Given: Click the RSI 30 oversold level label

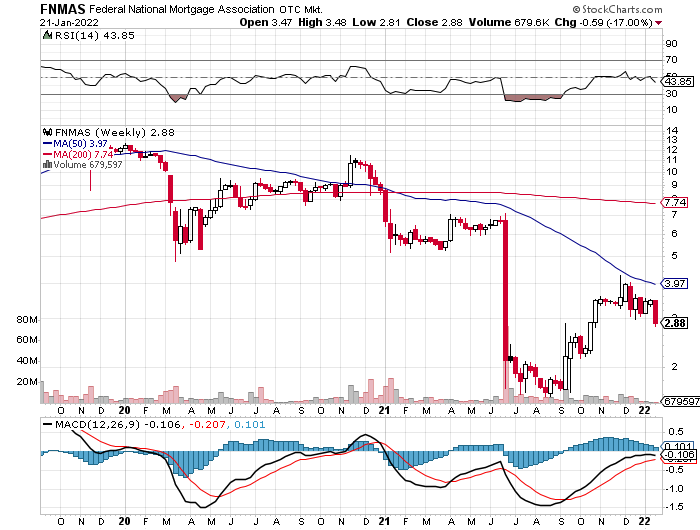Looking at the screenshot, I should click(x=671, y=94).
